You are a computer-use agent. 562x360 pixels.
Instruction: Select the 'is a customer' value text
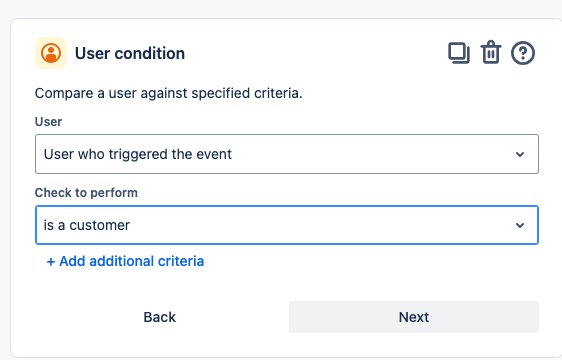(87, 225)
